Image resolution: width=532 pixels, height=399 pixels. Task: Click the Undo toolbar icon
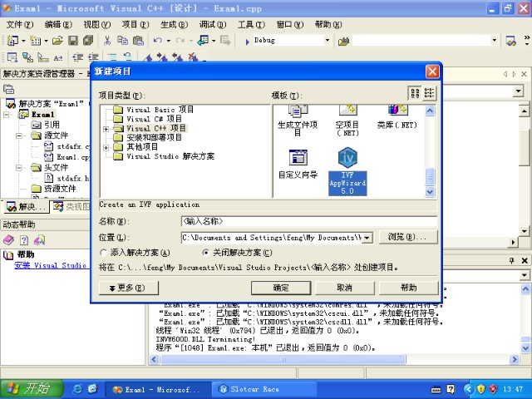click(157, 41)
